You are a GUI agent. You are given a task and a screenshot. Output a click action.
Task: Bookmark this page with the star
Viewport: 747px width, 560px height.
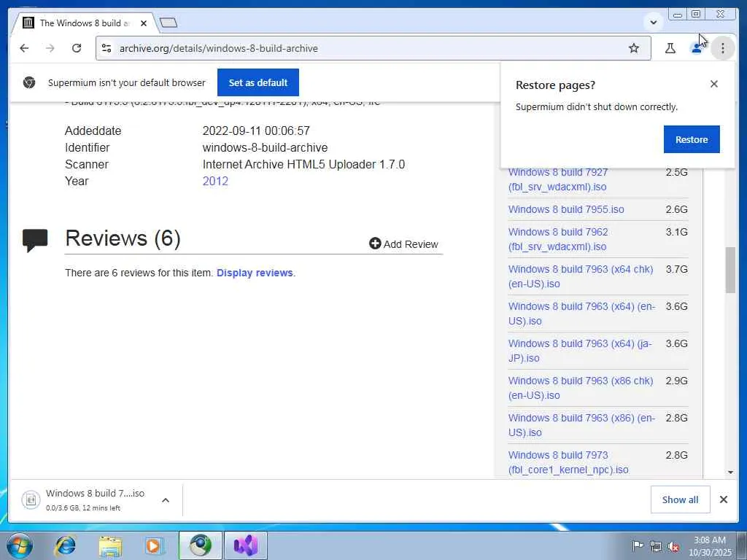click(x=634, y=48)
